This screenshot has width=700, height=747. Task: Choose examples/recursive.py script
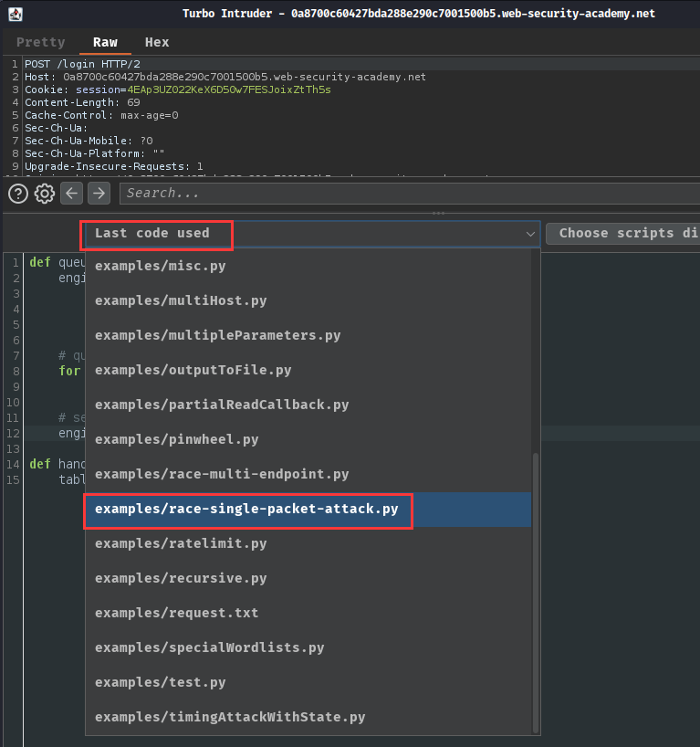(308, 578)
